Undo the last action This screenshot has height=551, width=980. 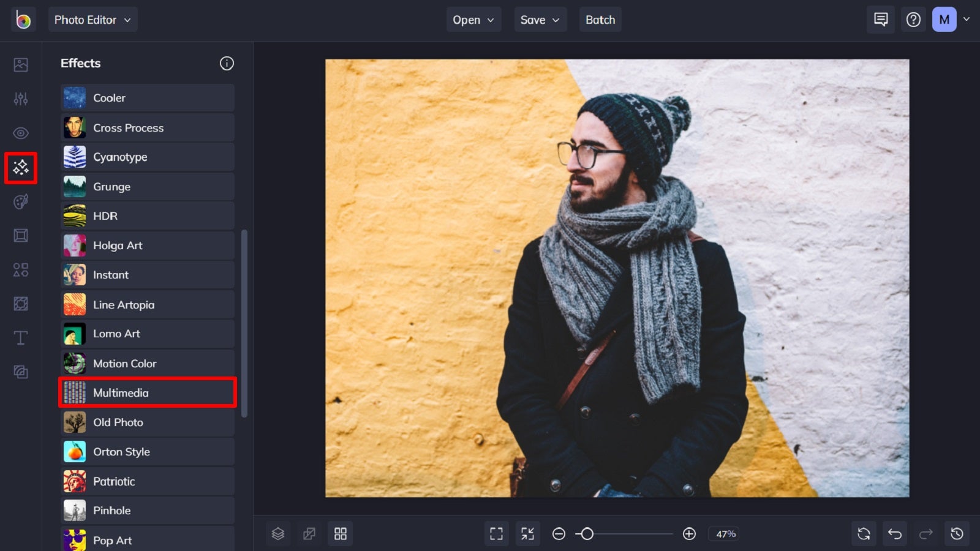[x=894, y=533]
